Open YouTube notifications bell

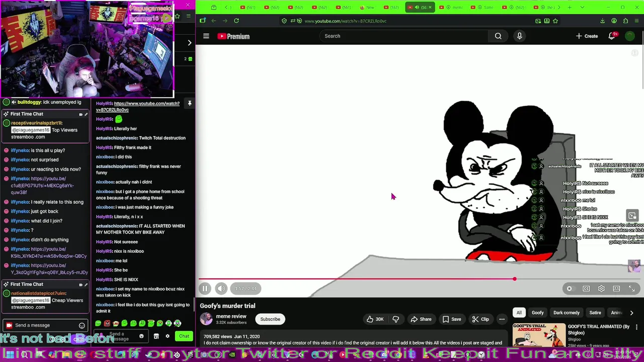pyautogui.click(x=612, y=36)
